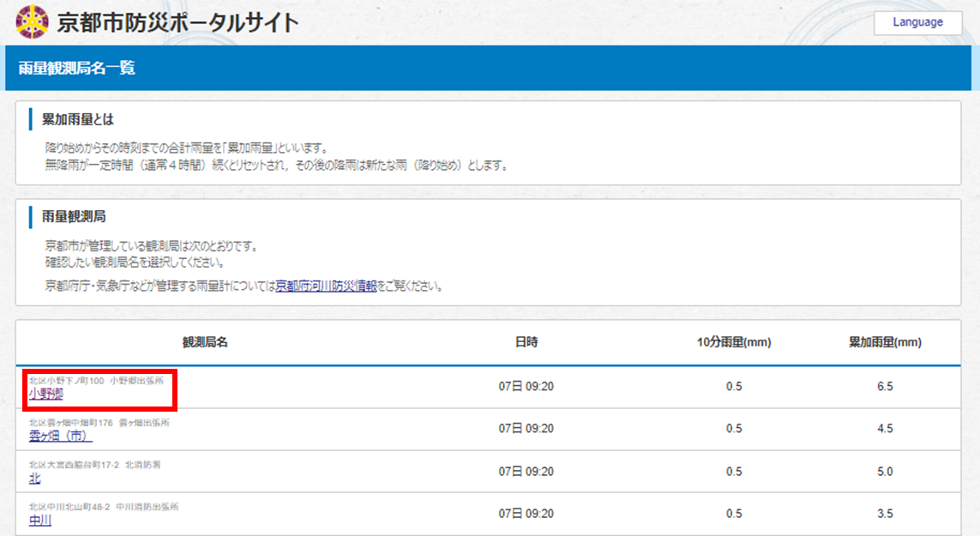Click the 累加雨量(mm) column header

(885, 343)
